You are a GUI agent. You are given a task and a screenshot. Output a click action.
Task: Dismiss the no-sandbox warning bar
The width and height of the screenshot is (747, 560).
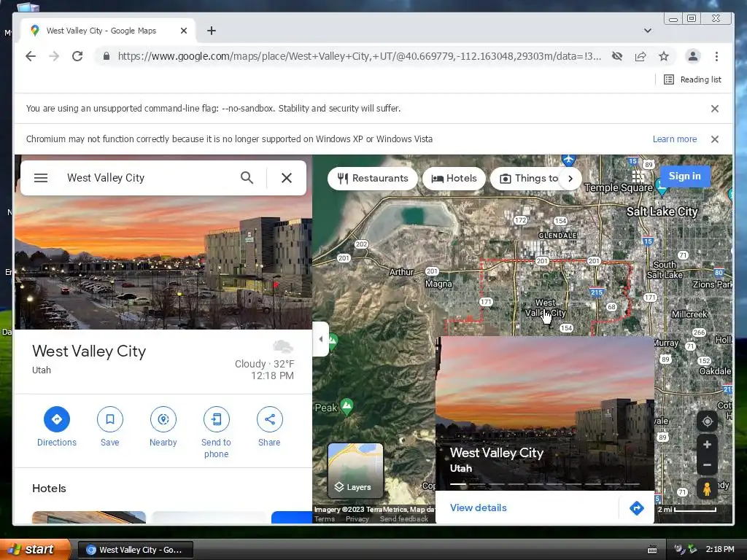715,109
